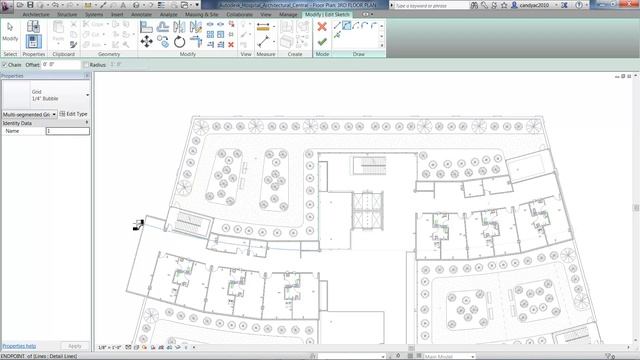
Task: Close the Properties palette
Action: coord(87,76)
